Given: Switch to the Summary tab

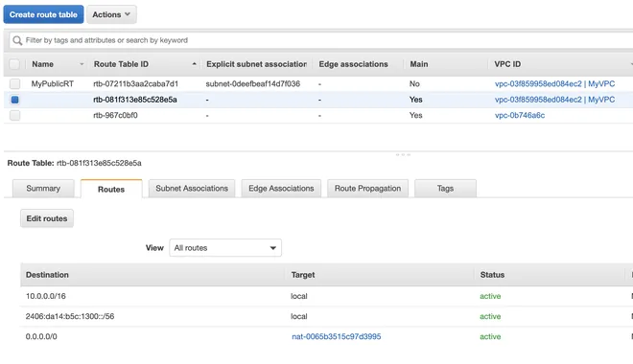Looking at the screenshot, I should click(43, 189).
